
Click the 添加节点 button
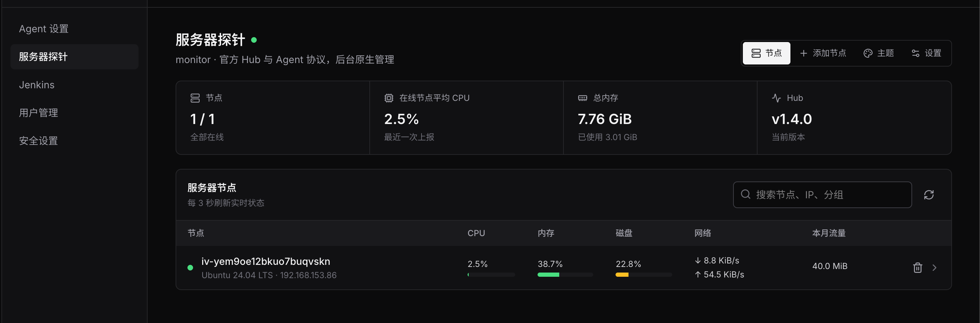(823, 53)
